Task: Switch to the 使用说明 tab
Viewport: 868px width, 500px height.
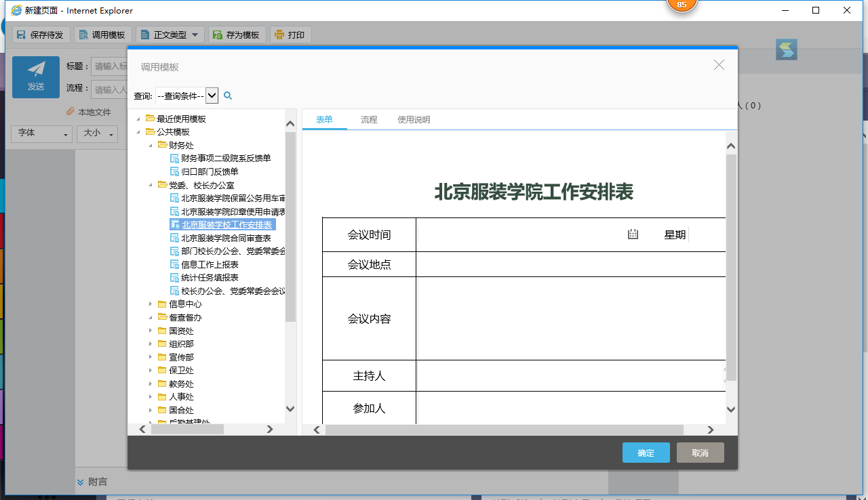Action: pyautogui.click(x=414, y=119)
